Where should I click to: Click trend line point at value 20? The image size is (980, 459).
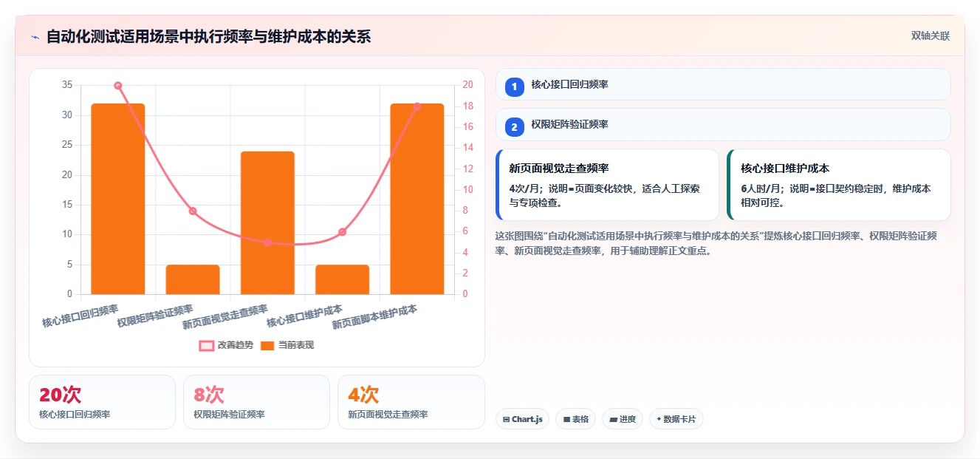tap(118, 86)
